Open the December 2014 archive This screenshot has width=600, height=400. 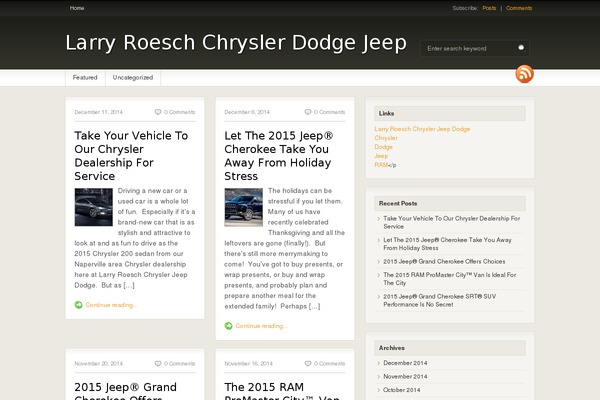click(405, 363)
